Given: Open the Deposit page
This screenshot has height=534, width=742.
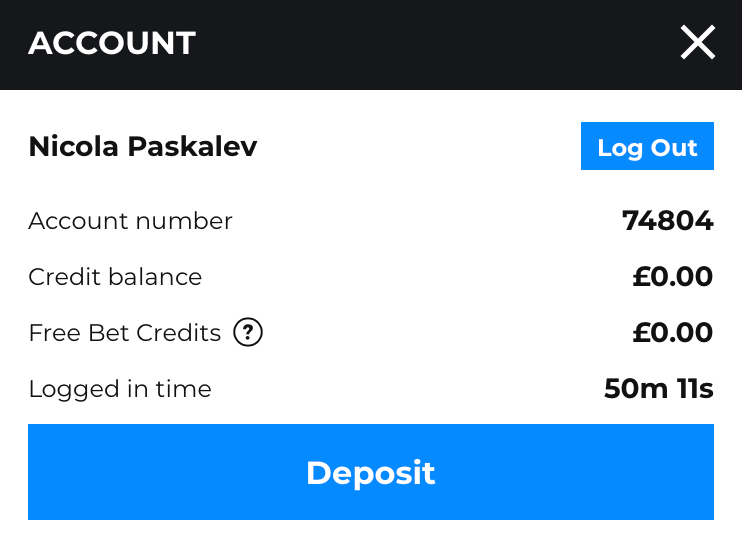Looking at the screenshot, I should pyautogui.click(x=371, y=472).
